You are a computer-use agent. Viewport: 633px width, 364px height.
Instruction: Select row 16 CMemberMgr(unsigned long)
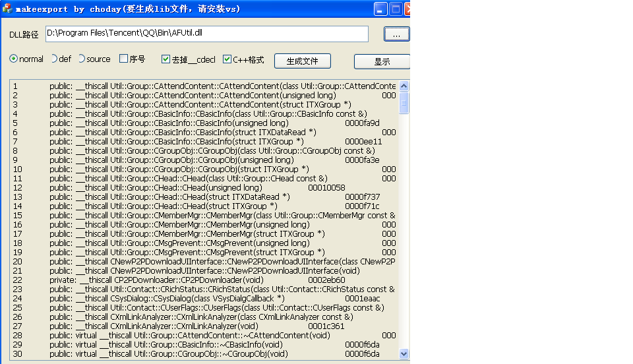point(204,225)
